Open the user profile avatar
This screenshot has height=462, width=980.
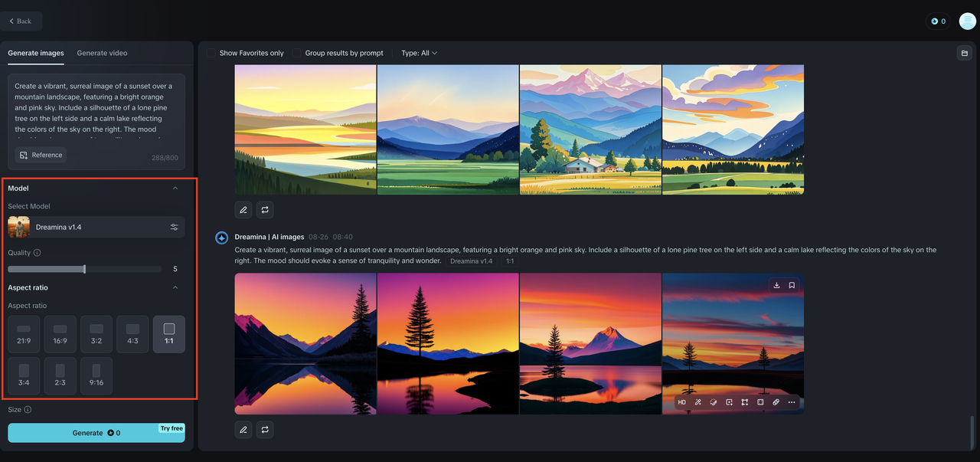pyautogui.click(x=967, y=21)
